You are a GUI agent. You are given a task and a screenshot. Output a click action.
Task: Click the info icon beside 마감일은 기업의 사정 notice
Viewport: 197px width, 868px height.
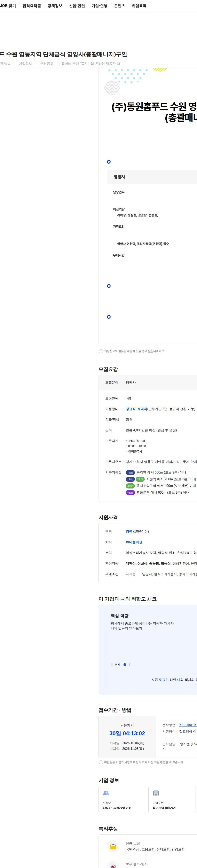[101, 762]
